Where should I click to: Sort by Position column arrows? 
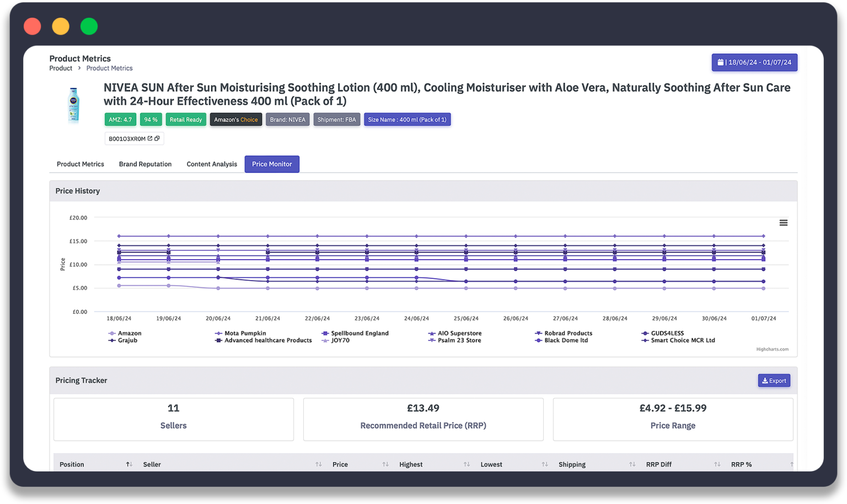[129, 464]
